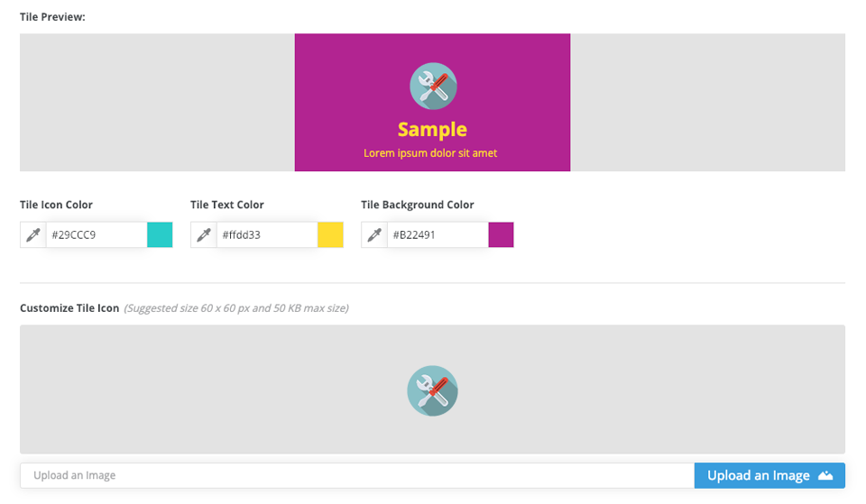
Task: Pick the magenta Tile Background Color swatch
Action: [x=501, y=235]
